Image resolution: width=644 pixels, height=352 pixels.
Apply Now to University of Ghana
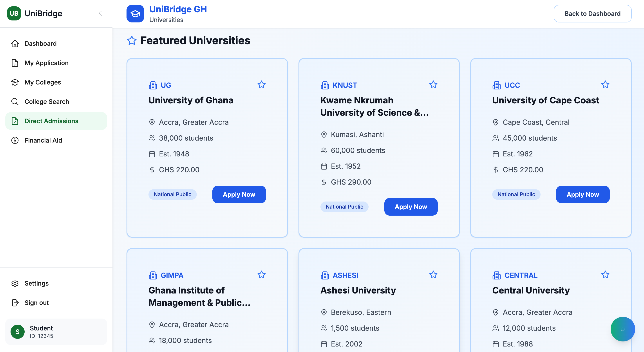[239, 194]
